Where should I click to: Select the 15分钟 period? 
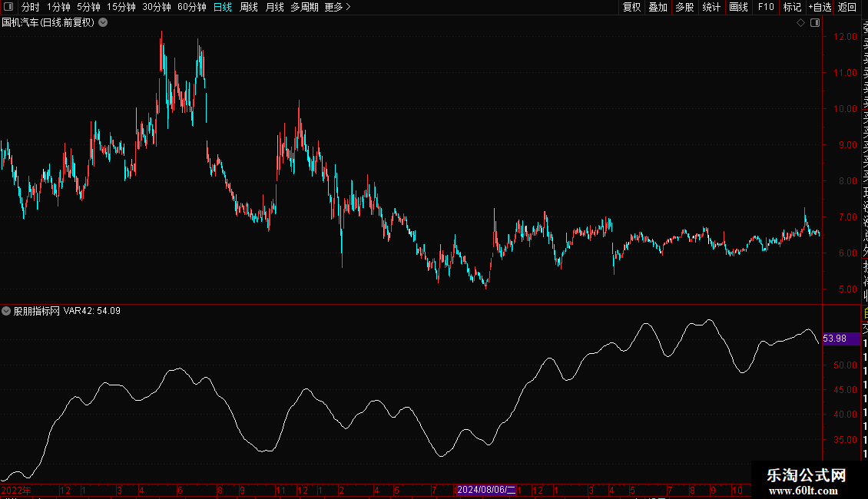tap(121, 7)
